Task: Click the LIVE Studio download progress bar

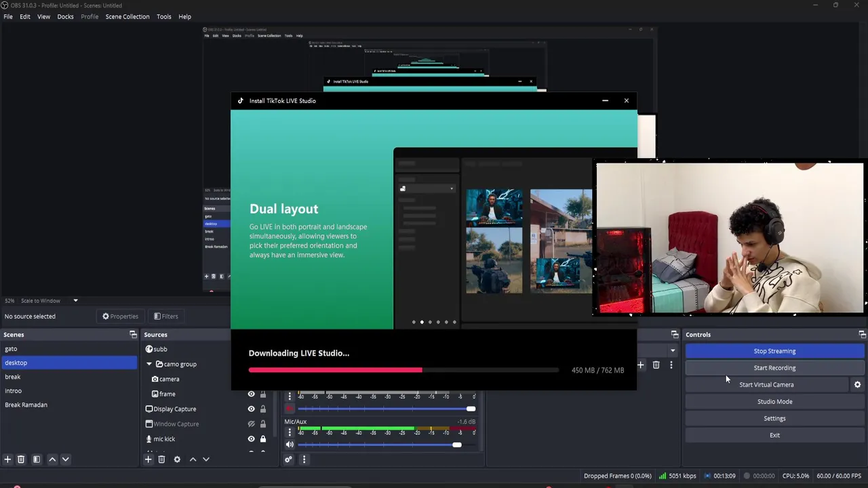Action: click(x=403, y=370)
